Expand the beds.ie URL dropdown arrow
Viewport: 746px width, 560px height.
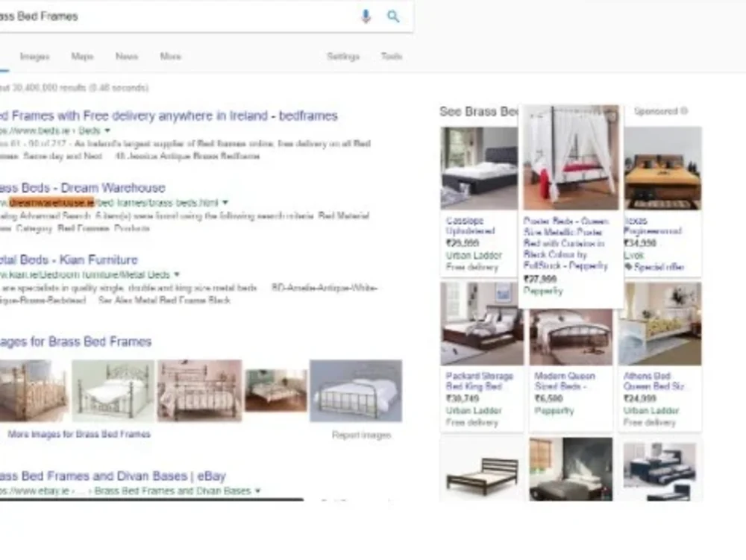click(x=107, y=130)
